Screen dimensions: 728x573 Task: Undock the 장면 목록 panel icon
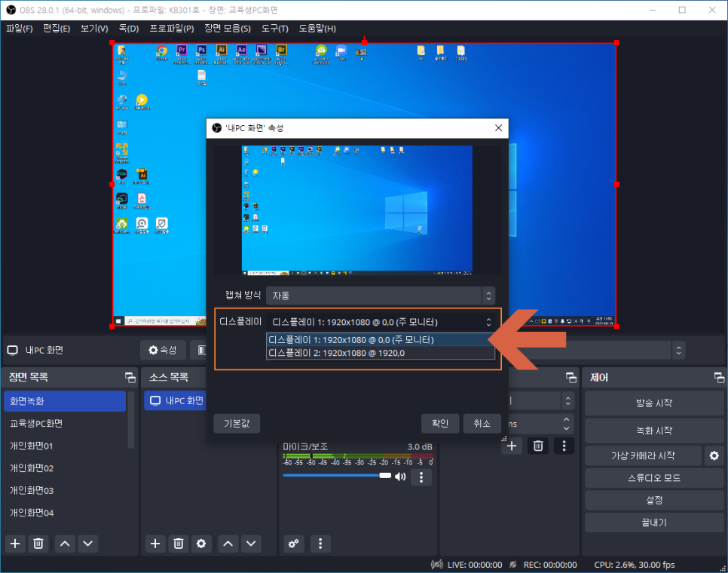[130, 378]
